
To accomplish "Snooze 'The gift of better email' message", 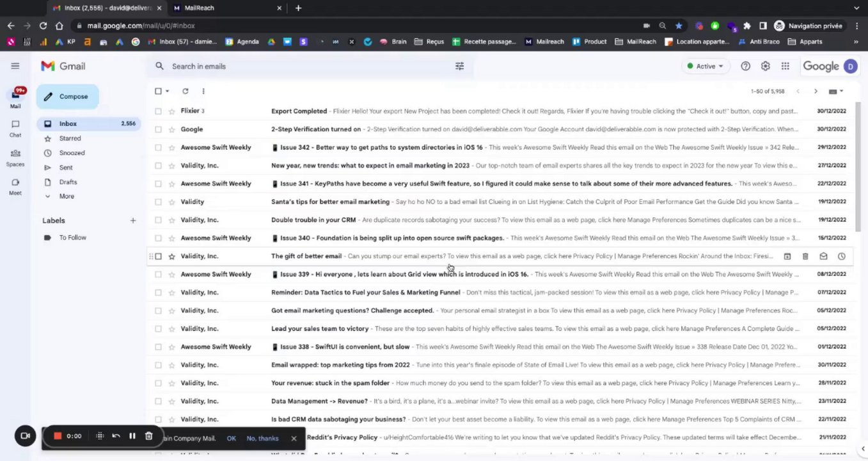I will point(841,256).
